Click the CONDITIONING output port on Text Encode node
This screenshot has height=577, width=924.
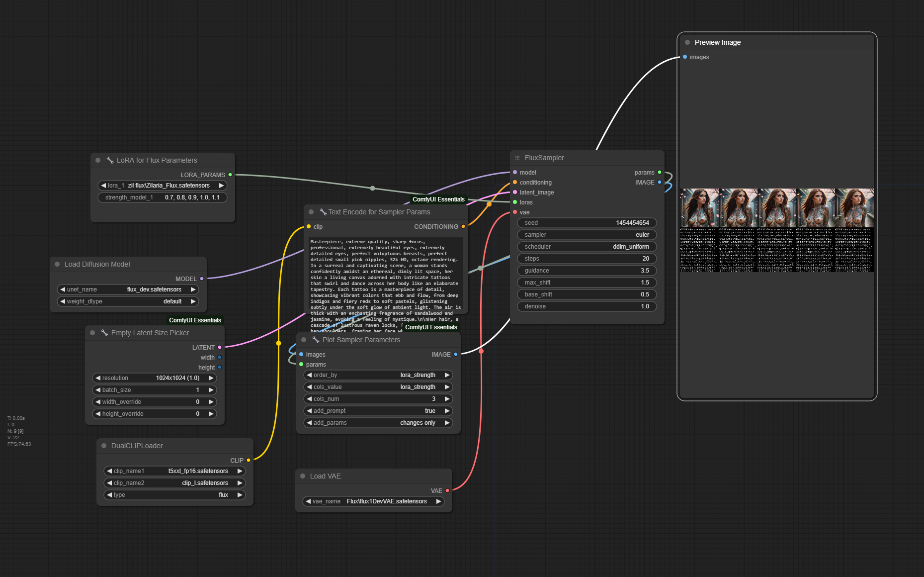(x=463, y=226)
